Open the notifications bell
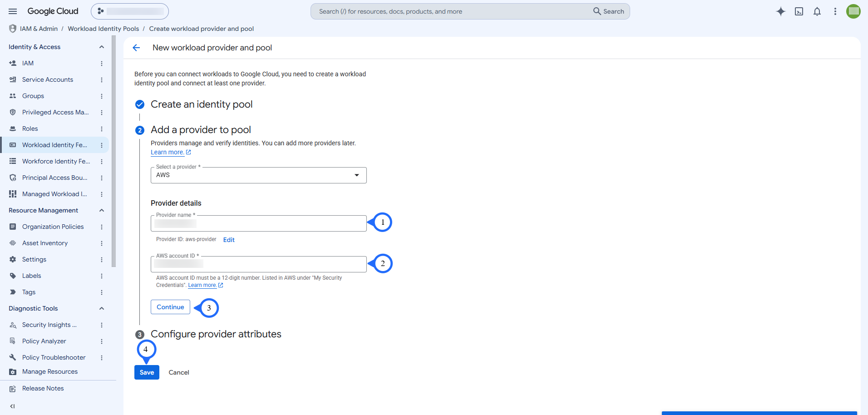Screen dimensions: 868x415 [x=817, y=11]
